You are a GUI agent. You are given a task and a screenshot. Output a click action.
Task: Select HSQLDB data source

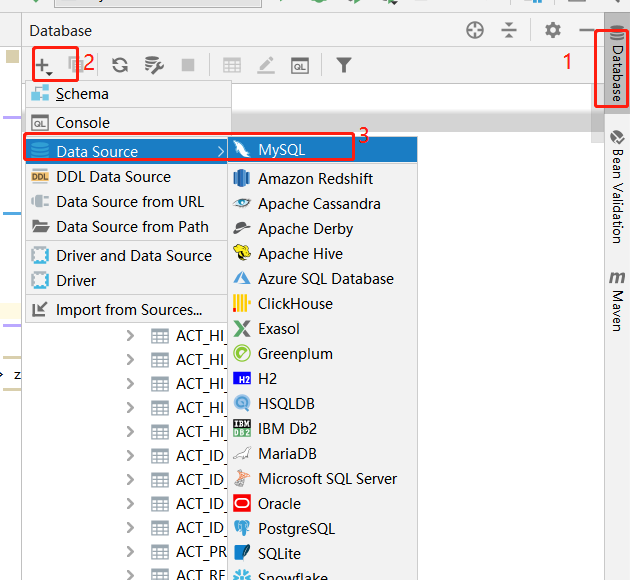pyautogui.click(x=323, y=403)
